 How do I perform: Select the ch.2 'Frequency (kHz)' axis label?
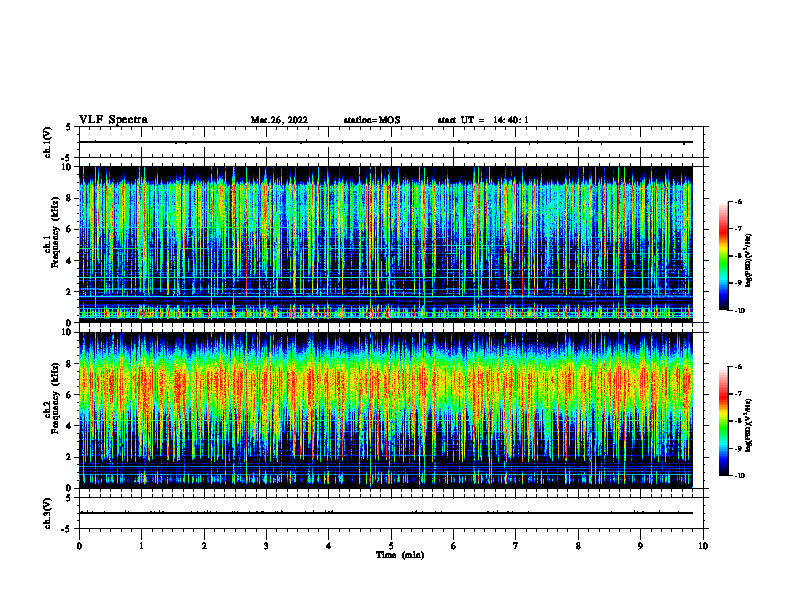(55, 398)
